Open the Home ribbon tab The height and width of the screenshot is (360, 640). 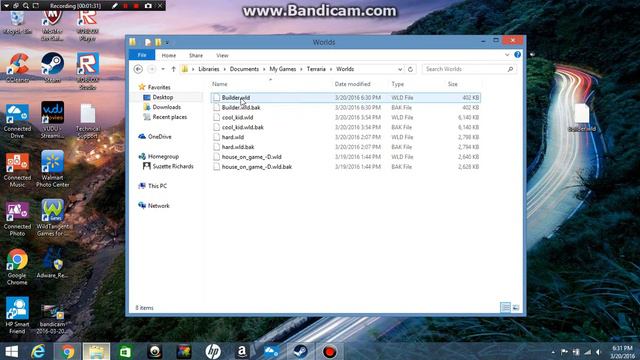169,55
